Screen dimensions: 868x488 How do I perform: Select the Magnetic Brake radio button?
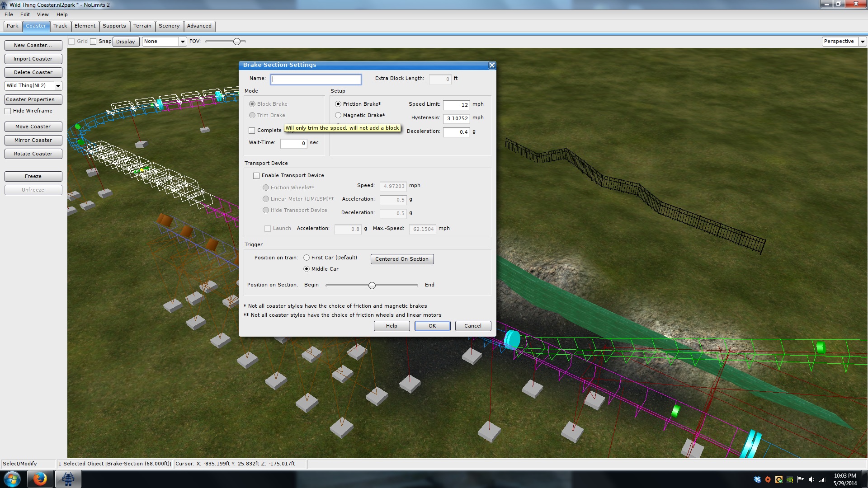338,115
